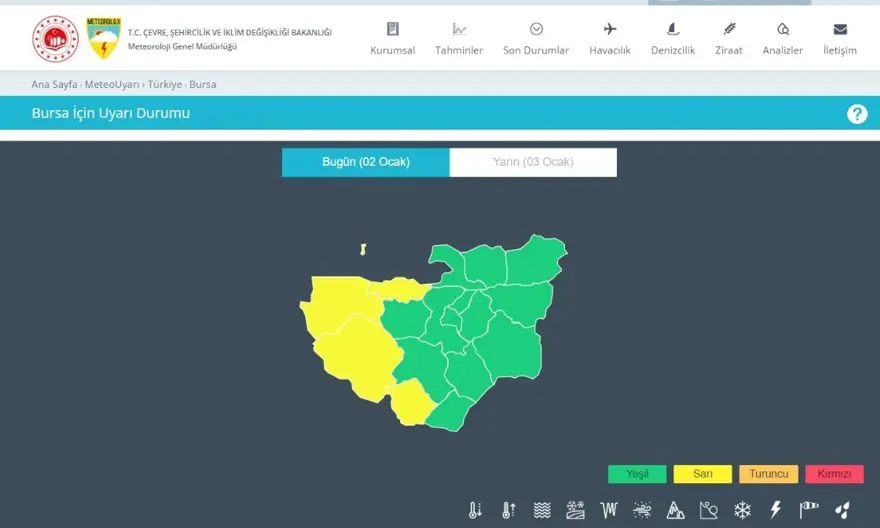Open the Havacılık menu
Screen dimensions: 880x528
point(610,39)
